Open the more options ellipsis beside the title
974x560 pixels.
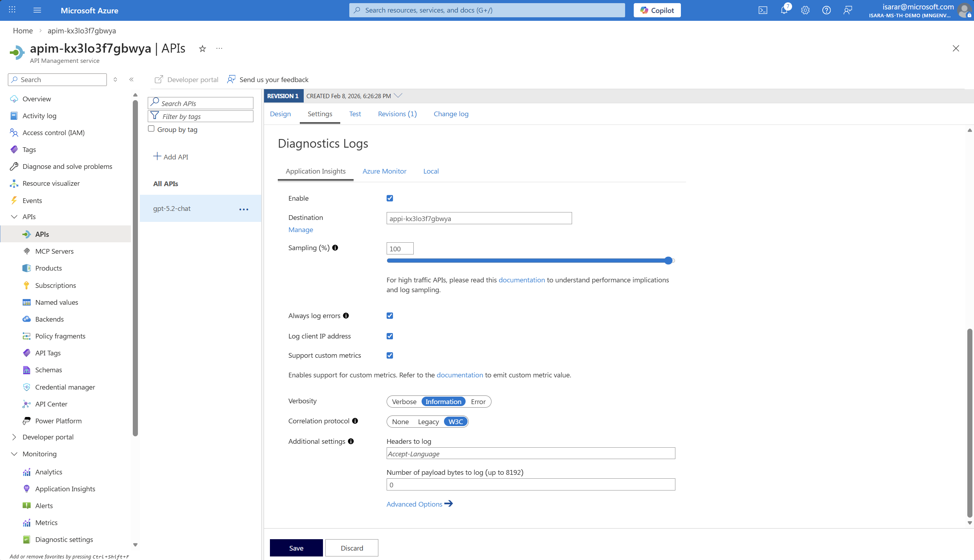(219, 48)
